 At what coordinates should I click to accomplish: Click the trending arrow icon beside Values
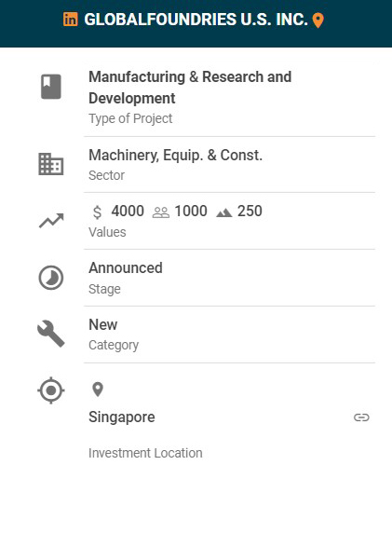click(51, 221)
